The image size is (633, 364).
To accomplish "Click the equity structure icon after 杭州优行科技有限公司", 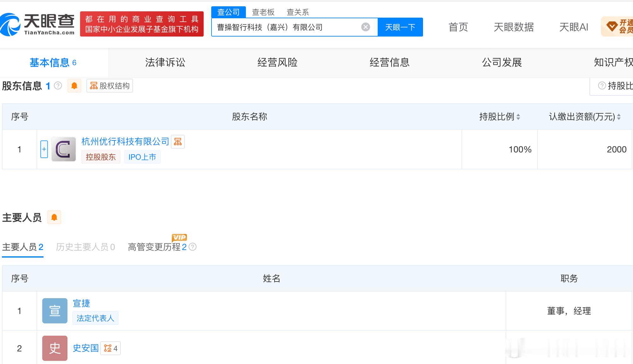I will tap(178, 142).
